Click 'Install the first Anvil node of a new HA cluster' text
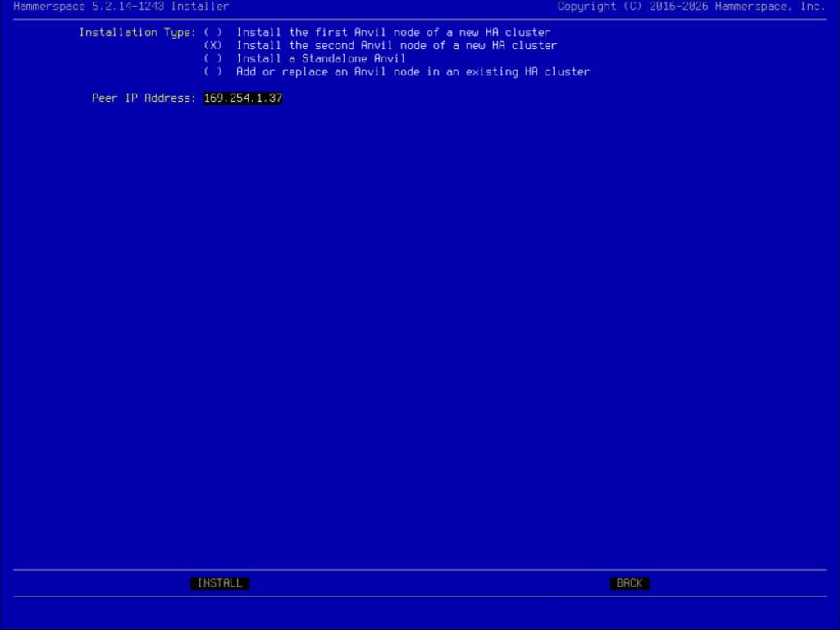The height and width of the screenshot is (630, 840). pyautogui.click(x=393, y=32)
